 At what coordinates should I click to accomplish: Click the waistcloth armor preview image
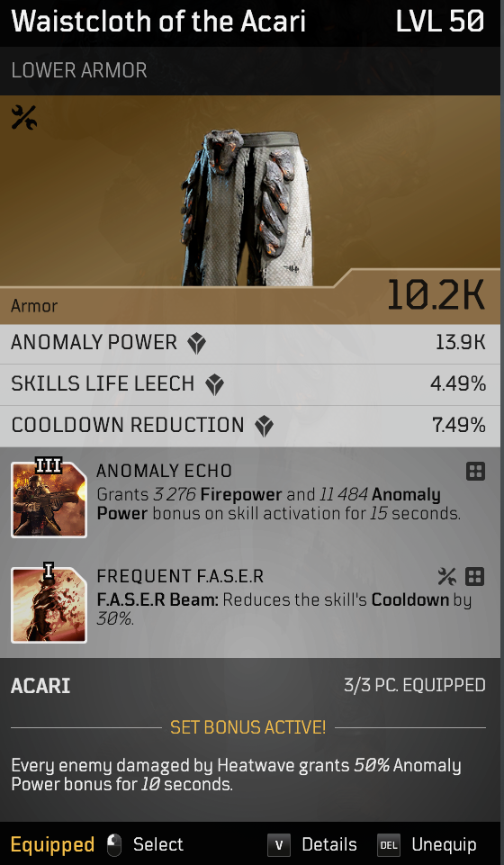tap(247, 207)
